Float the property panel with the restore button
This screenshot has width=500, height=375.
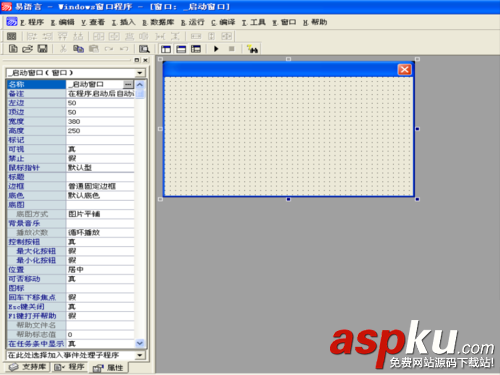137,60
